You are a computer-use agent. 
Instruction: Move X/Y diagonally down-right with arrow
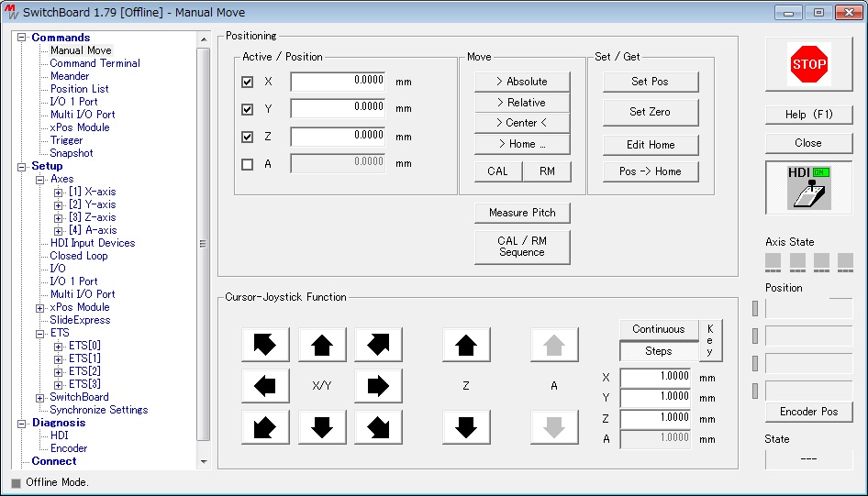[378, 427]
